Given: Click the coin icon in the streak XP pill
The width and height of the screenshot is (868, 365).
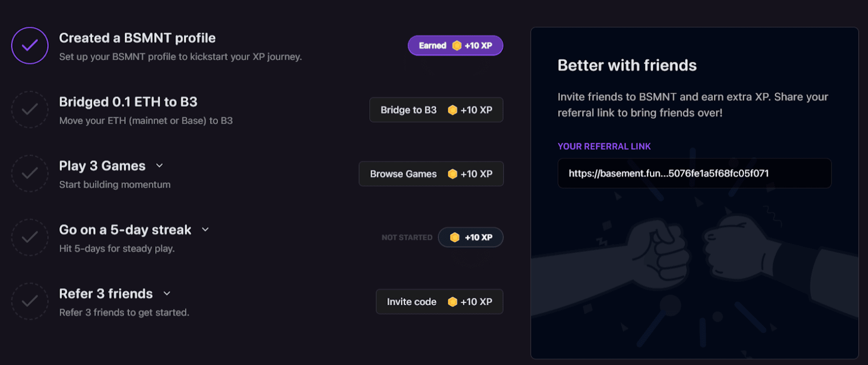Looking at the screenshot, I should coord(455,238).
